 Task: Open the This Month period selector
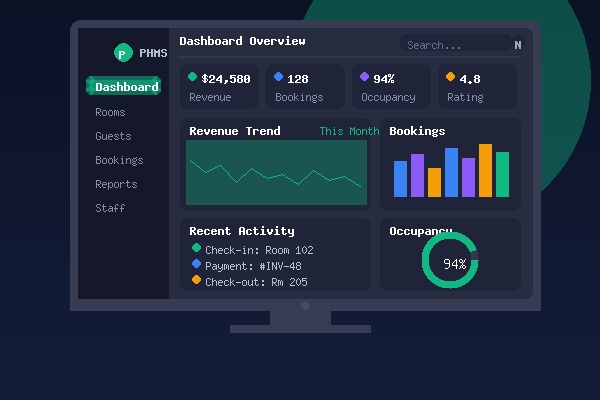coord(349,131)
